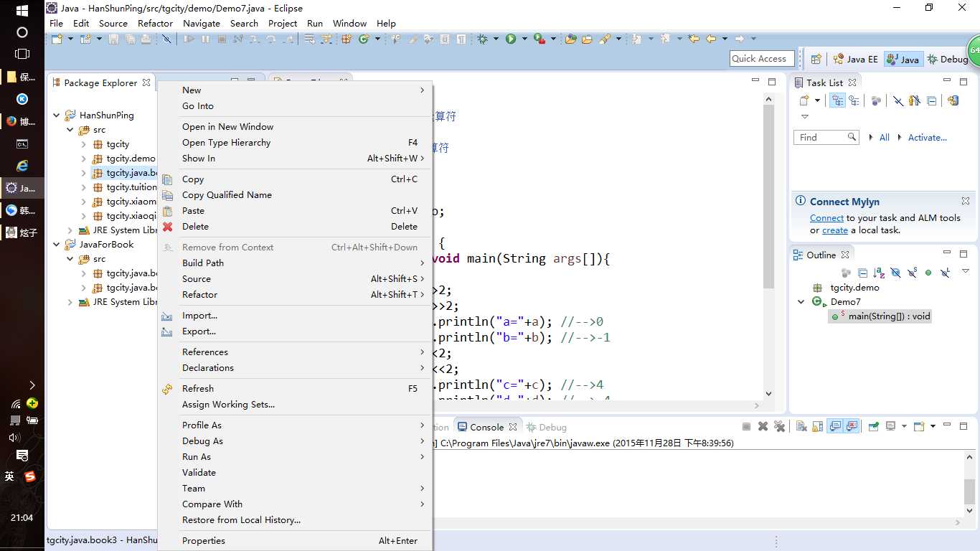
Task: Toggle Hide Static Fields and Methods in Outline
Action: coord(912,273)
